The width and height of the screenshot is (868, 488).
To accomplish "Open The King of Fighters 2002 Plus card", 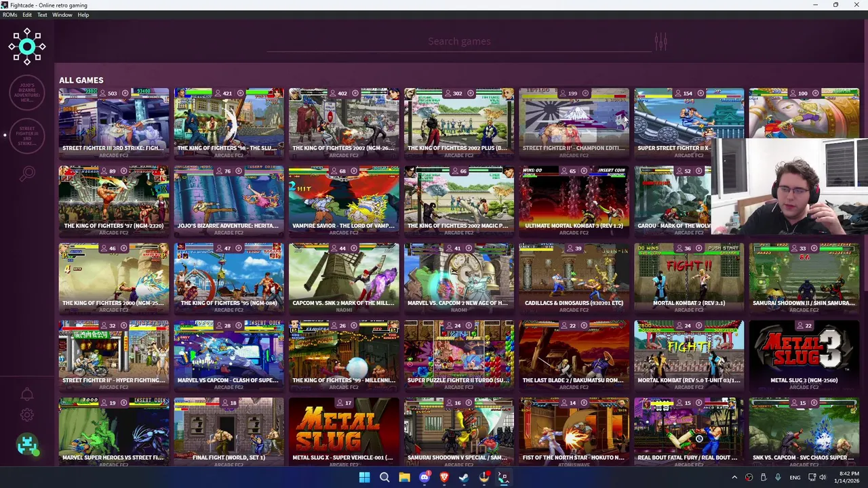I will 459,123.
